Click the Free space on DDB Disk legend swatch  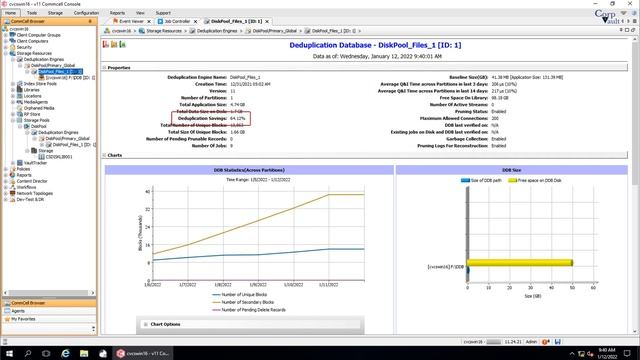point(512,180)
